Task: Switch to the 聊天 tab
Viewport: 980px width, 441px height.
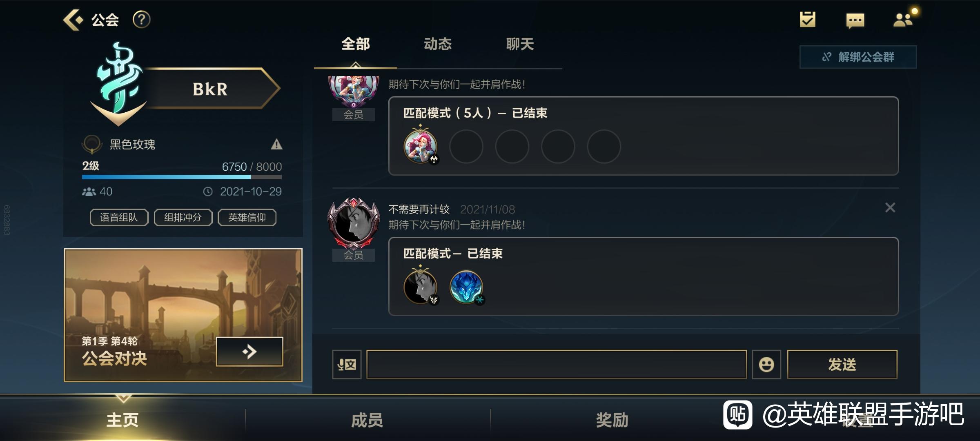Action: point(520,44)
